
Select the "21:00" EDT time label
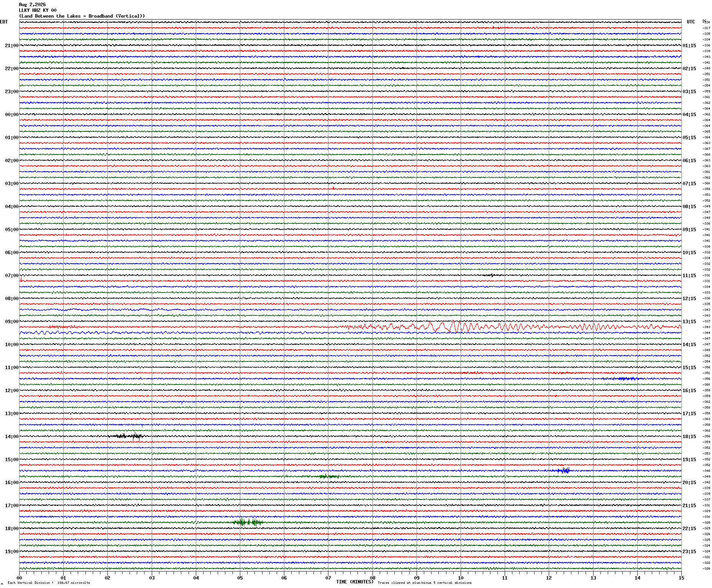[11, 46]
